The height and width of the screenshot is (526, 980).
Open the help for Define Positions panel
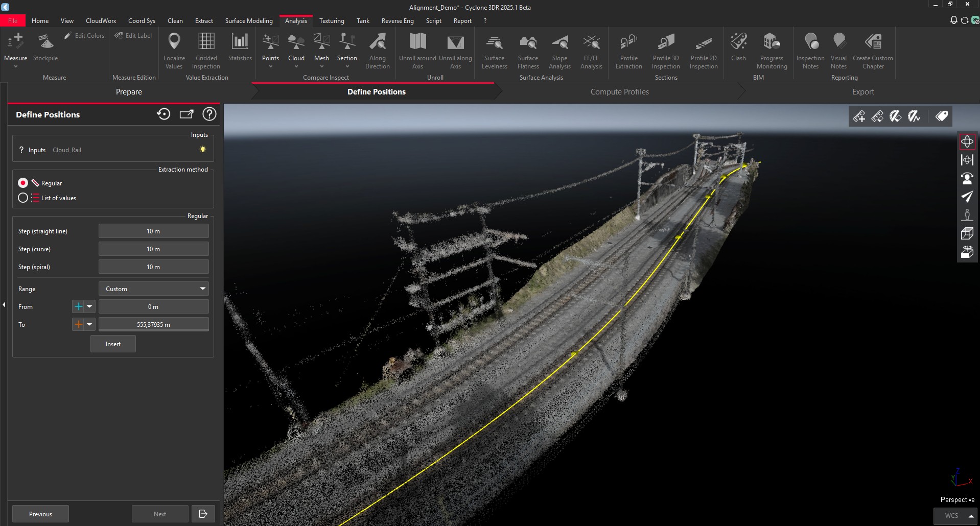[209, 114]
